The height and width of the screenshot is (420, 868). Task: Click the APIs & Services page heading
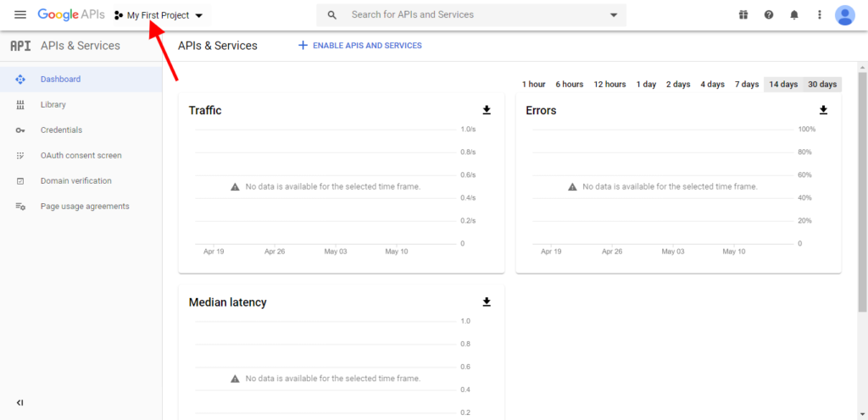coord(218,46)
